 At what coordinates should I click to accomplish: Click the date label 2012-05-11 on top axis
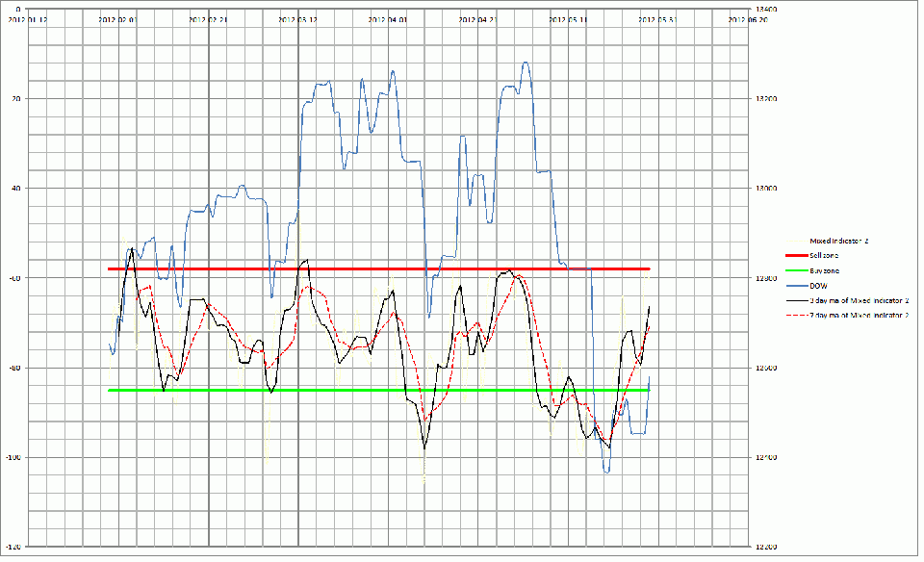pos(568,19)
